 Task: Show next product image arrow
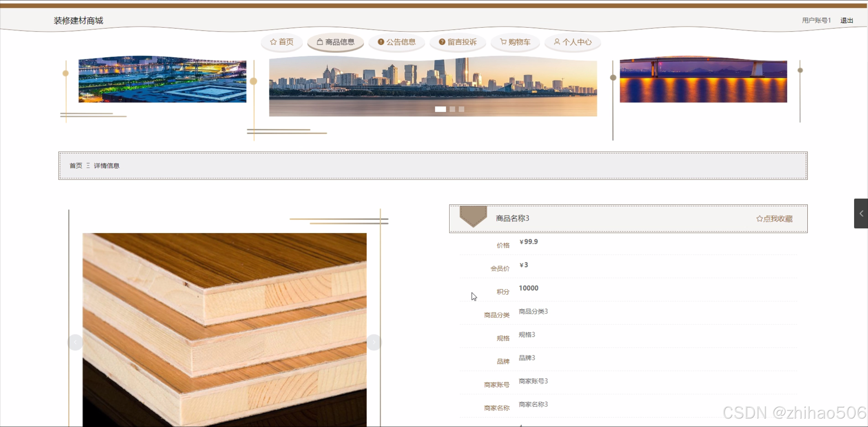pyautogui.click(x=374, y=342)
